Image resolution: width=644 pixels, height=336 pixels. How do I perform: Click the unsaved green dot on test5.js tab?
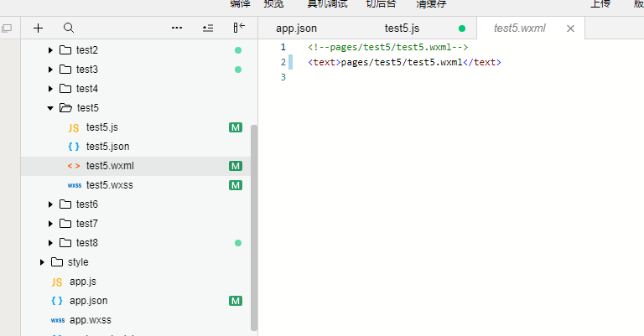(462, 28)
